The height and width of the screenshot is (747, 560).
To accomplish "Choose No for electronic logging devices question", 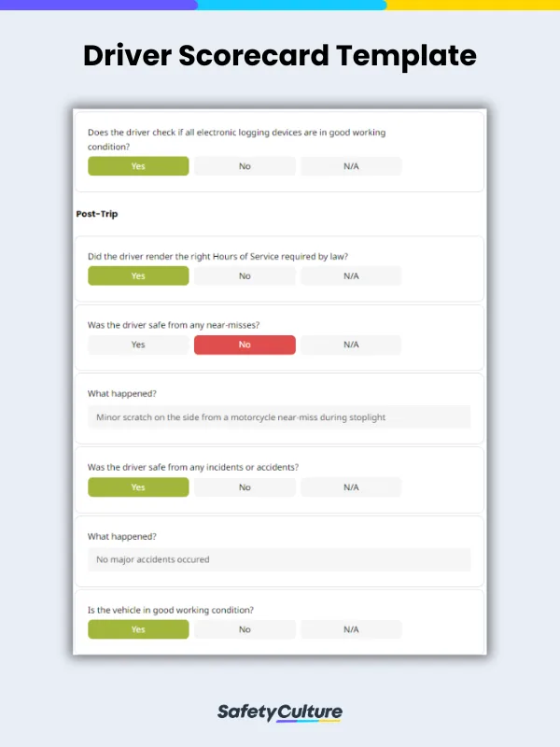I will click(x=245, y=166).
